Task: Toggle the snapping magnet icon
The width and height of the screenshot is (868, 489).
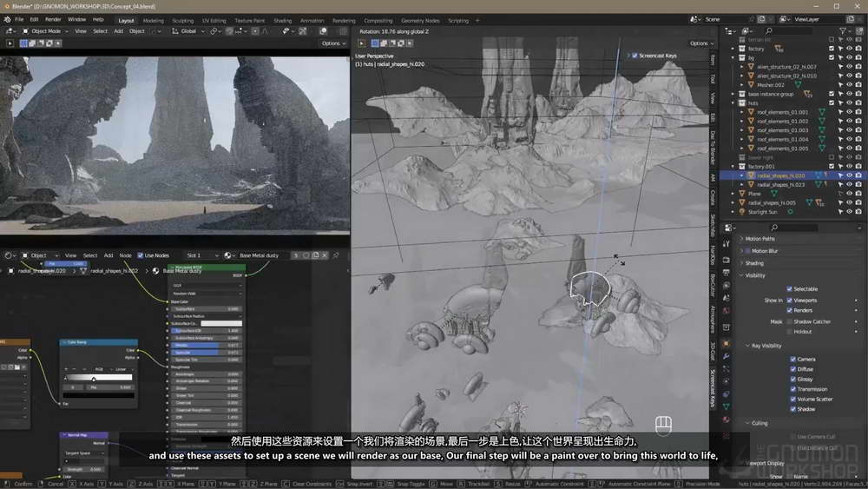Action: click(x=229, y=31)
